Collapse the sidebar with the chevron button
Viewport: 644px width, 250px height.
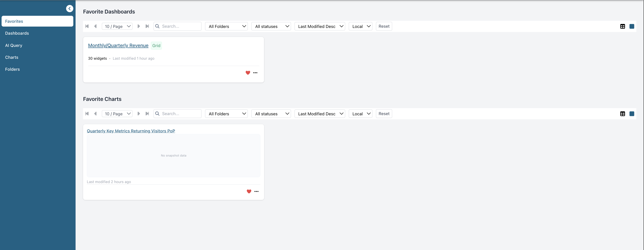pos(69,9)
